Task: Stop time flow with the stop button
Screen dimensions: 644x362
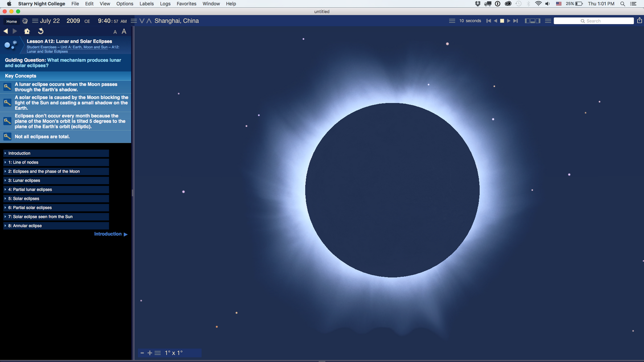Action: point(502,21)
